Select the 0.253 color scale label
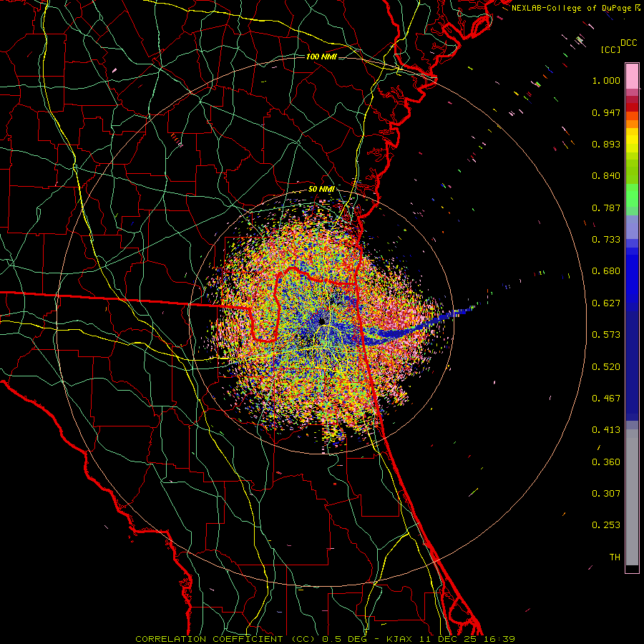The image size is (644, 644). 606,525
